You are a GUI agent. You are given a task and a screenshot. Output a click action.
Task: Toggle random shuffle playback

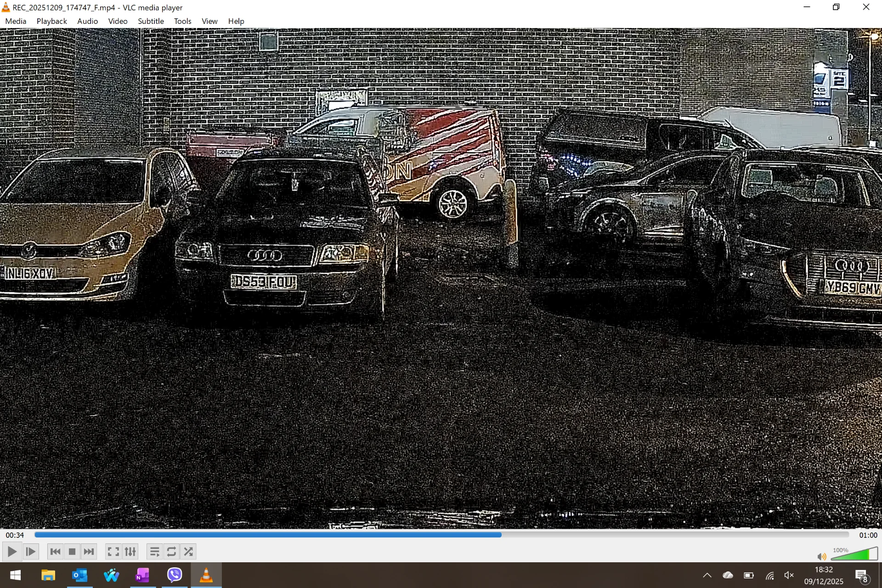coord(188,552)
